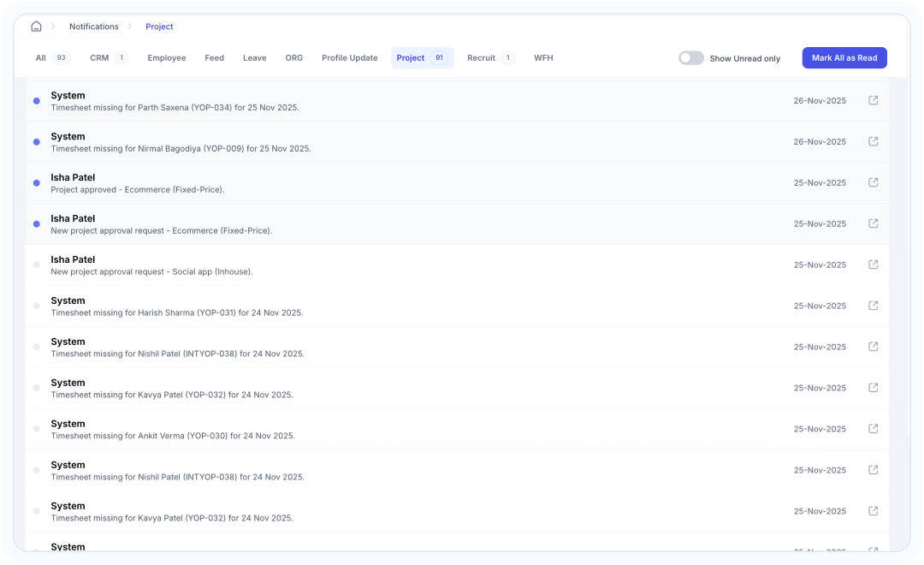Open the Ecommerce project approved notification externally

[873, 182]
